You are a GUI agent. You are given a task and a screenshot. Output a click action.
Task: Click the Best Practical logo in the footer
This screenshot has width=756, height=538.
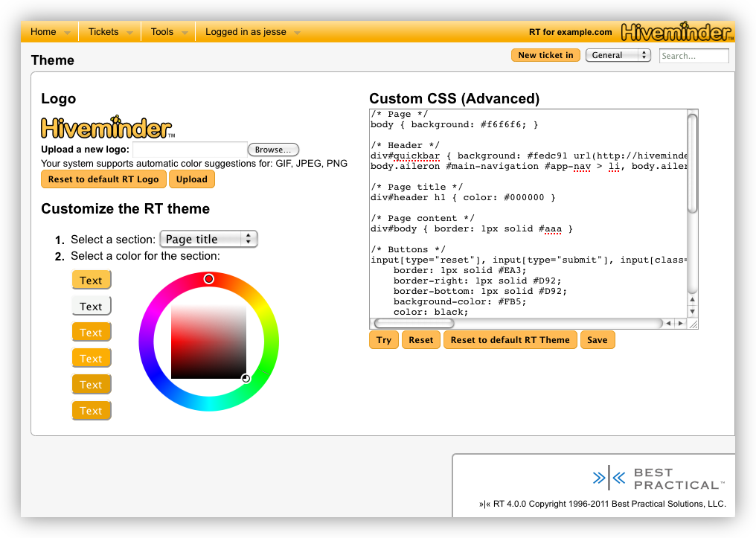pyautogui.click(x=659, y=478)
